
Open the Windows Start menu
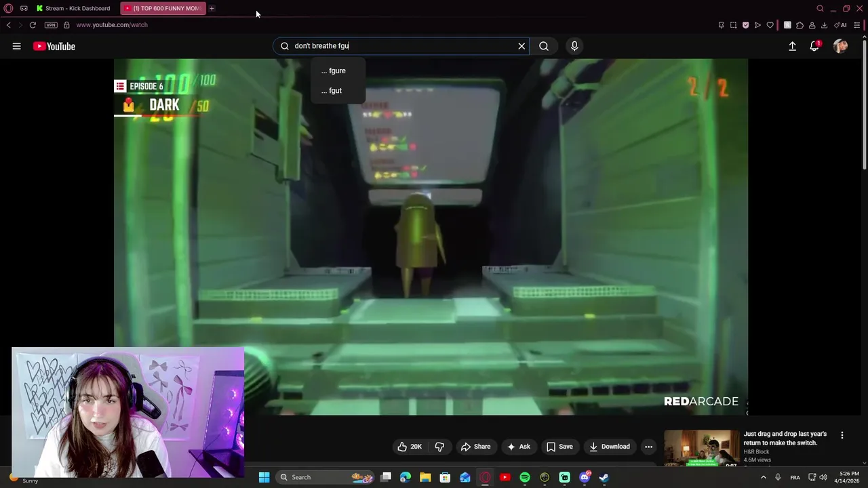click(x=264, y=477)
